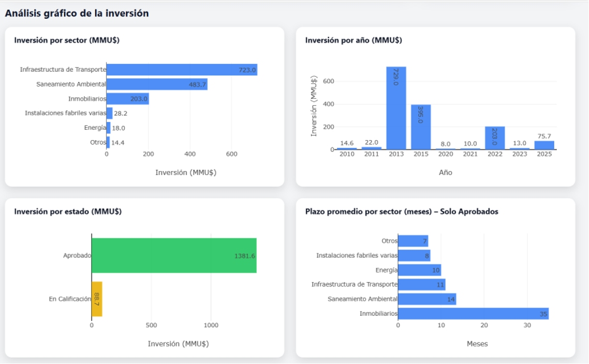Click the Saneamiento Ambiental bar showing 14 meses
Viewport: 589px width, 364px height.
(427, 299)
